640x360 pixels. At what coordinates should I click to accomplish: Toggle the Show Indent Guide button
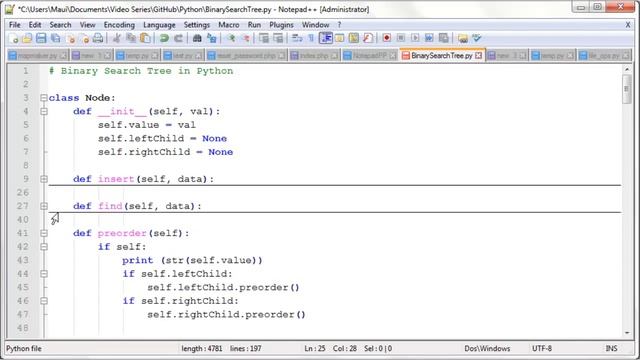point(326,38)
